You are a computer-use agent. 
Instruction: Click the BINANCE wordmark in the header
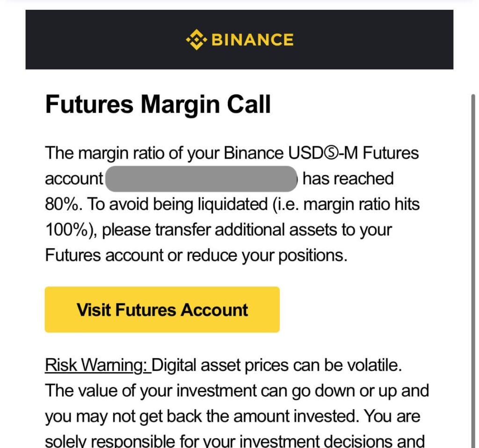pos(253,40)
